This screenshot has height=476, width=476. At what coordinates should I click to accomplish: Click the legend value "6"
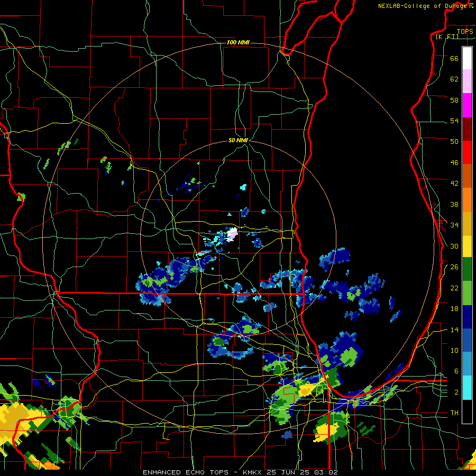(456, 371)
